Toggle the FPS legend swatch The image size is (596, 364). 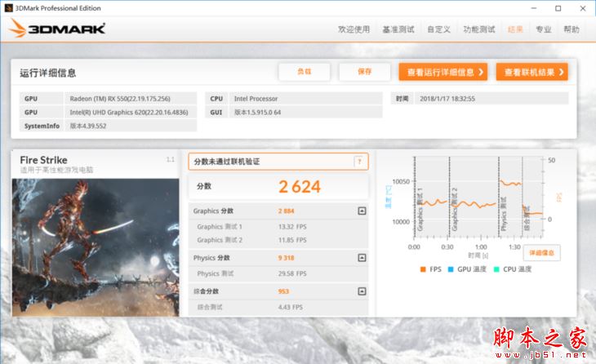tap(423, 269)
